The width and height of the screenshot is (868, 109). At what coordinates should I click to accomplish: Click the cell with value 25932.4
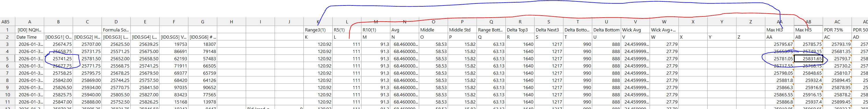pyautogui.click(x=808, y=80)
